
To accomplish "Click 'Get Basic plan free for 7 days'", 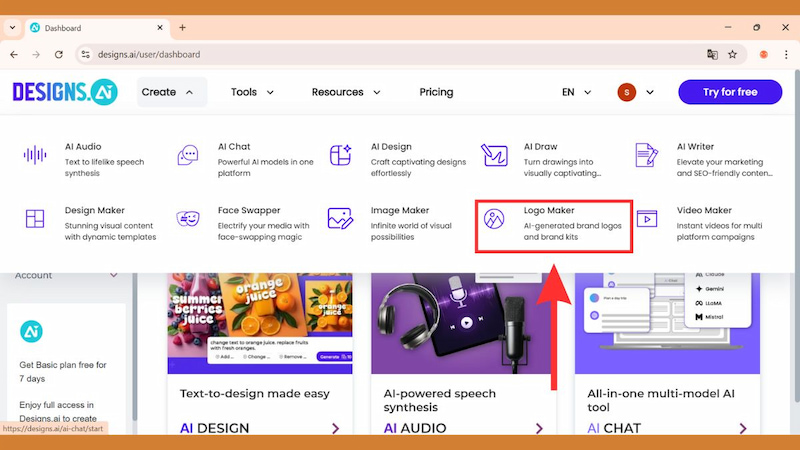I will click(x=63, y=371).
